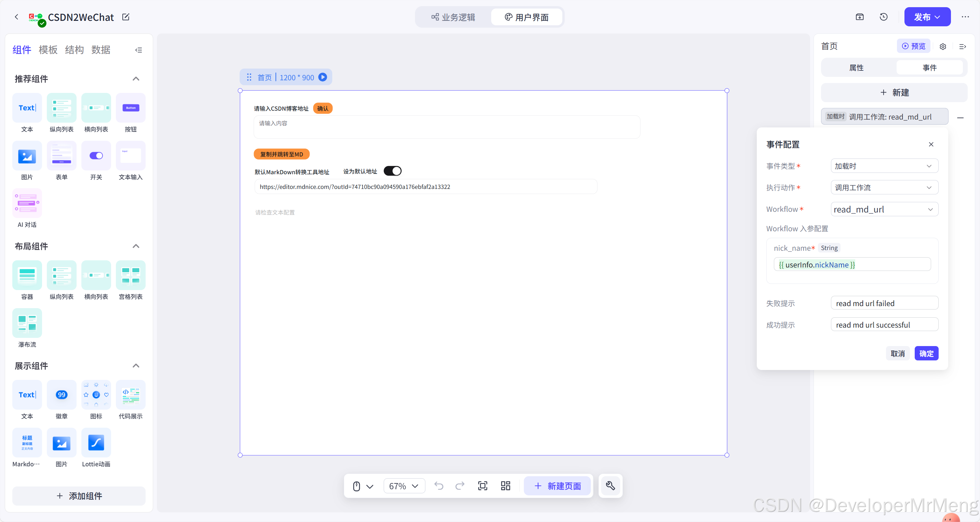The height and width of the screenshot is (522, 980).
Task: Switch to the Business Logic tab
Action: click(x=453, y=17)
